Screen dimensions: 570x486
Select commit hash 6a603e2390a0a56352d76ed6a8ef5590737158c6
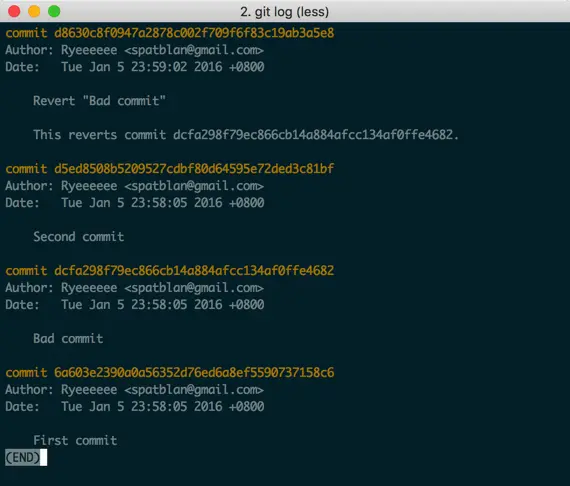[194, 373]
